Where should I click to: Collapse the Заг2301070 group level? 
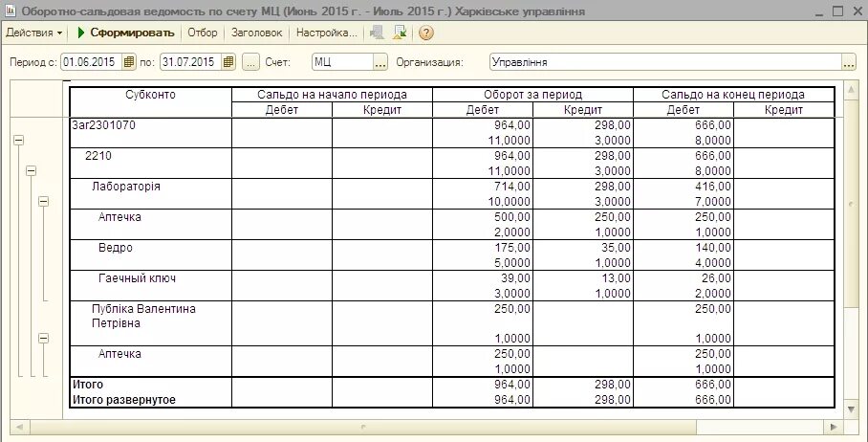coord(19,140)
